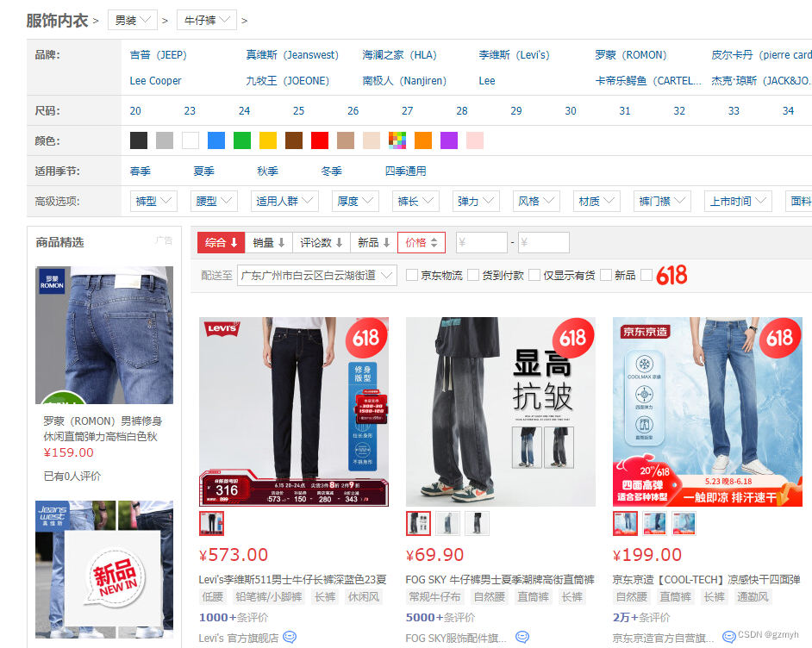
Task: Expand the 厚度 dropdown
Action: (355, 202)
